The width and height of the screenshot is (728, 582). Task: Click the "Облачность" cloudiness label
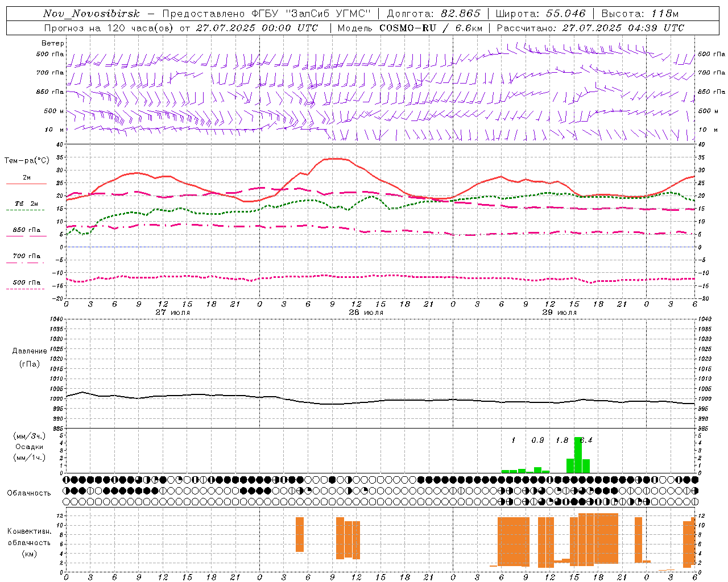tap(29, 493)
